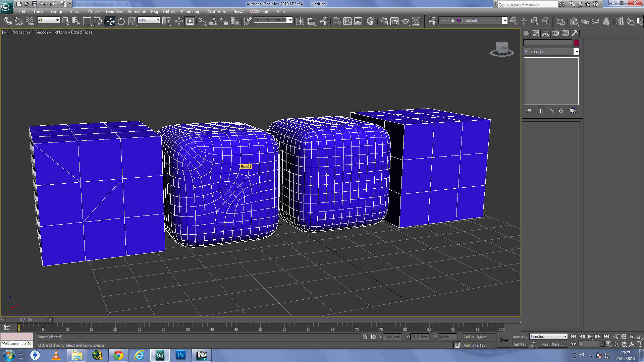Image resolution: width=644 pixels, height=362 pixels.
Task: Activate the Select and Move tool
Action: click(110, 22)
